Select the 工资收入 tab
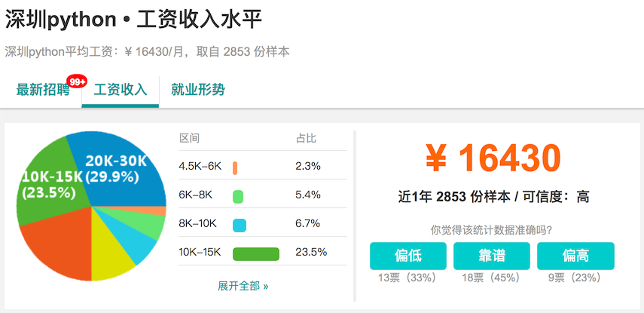Viewport: 644px width, 313px height. (x=120, y=90)
